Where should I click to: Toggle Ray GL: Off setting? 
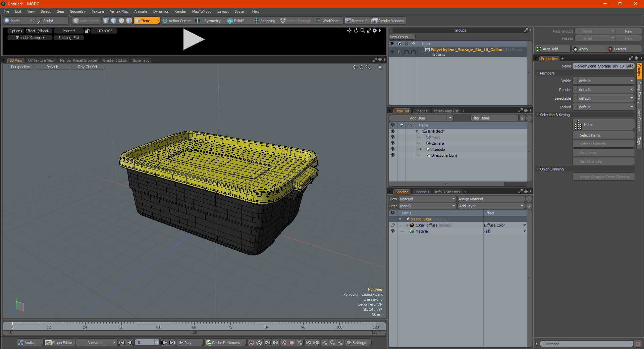(88, 67)
